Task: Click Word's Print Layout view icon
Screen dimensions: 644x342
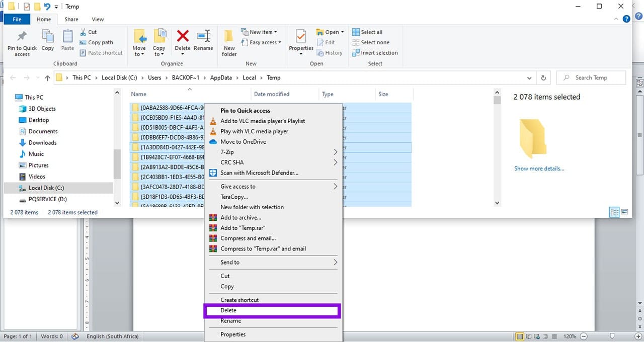Action: coord(520,336)
